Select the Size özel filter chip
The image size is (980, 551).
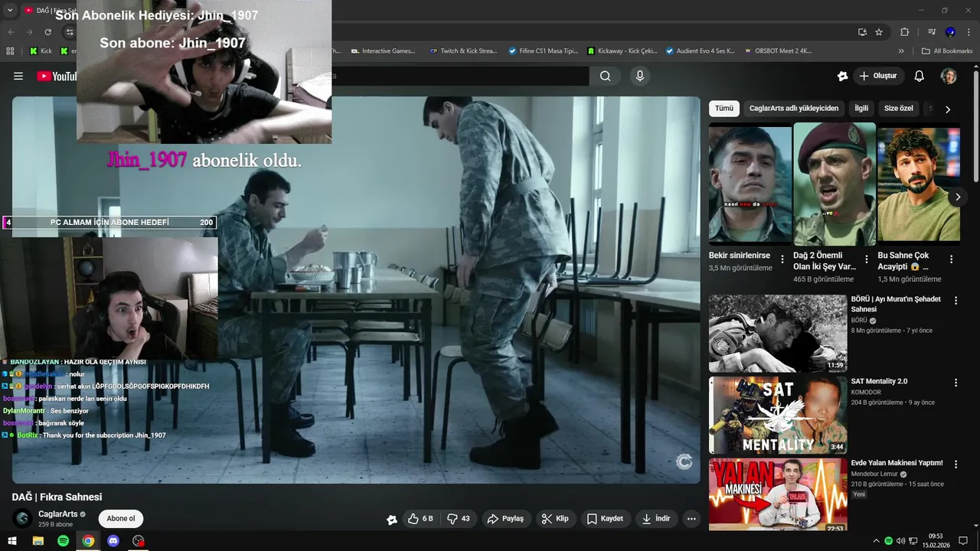pos(899,109)
